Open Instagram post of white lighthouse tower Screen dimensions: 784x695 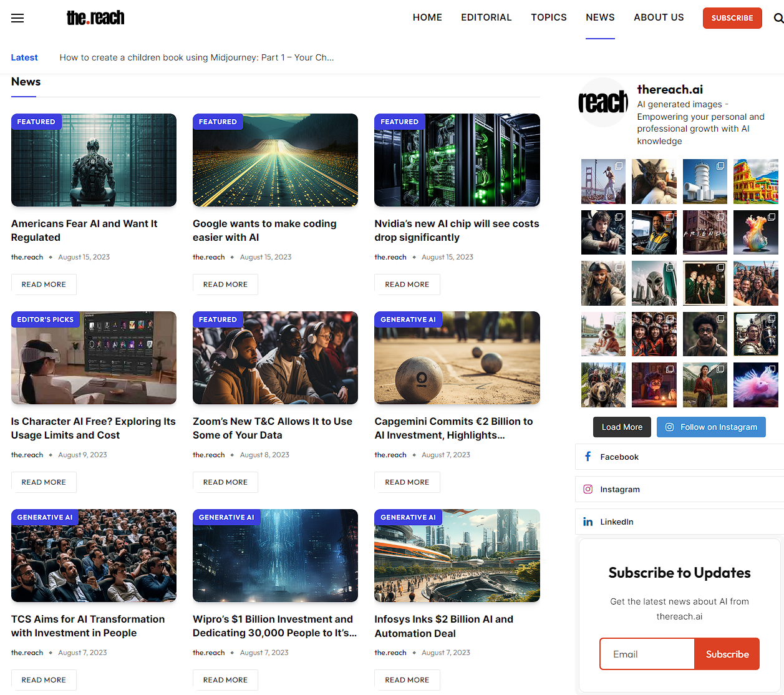click(x=705, y=182)
